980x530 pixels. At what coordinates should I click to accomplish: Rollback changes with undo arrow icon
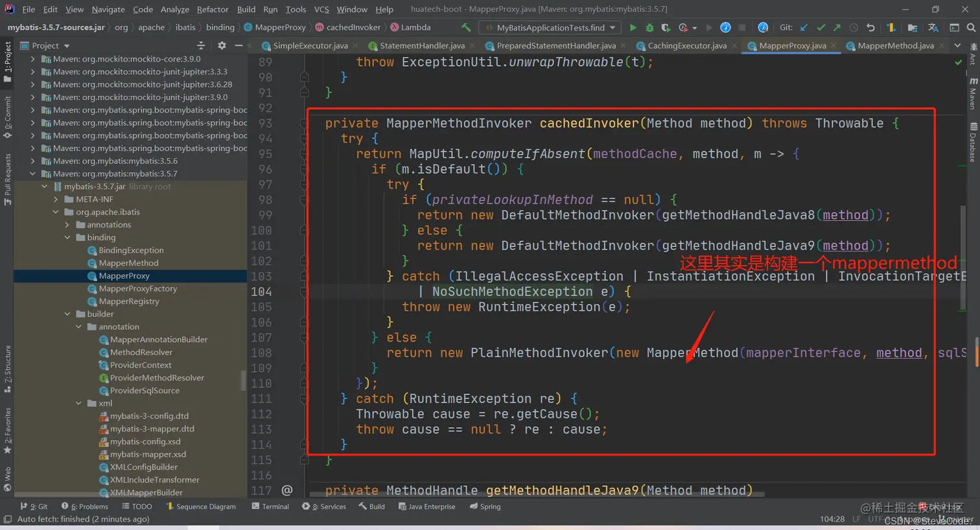click(870, 27)
